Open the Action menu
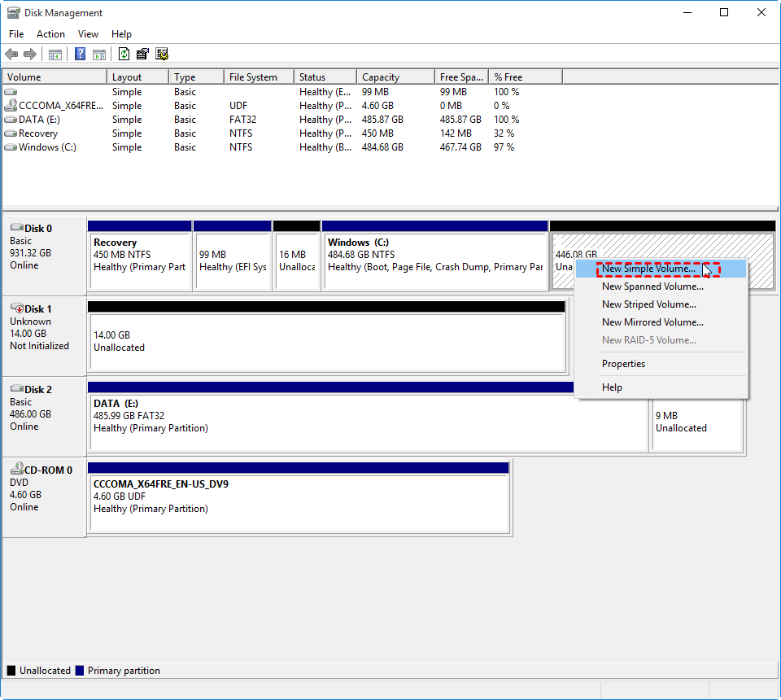Viewport: 781px width, 700px height. point(50,34)
